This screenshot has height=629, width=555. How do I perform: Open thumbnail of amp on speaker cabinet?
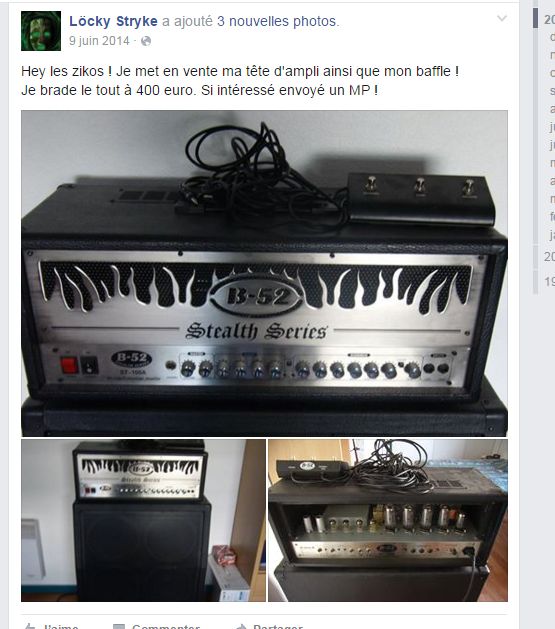click(143, 520)
